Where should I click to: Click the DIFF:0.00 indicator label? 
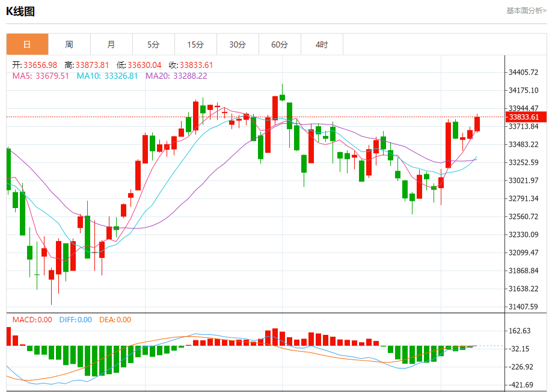coord(76,320)
